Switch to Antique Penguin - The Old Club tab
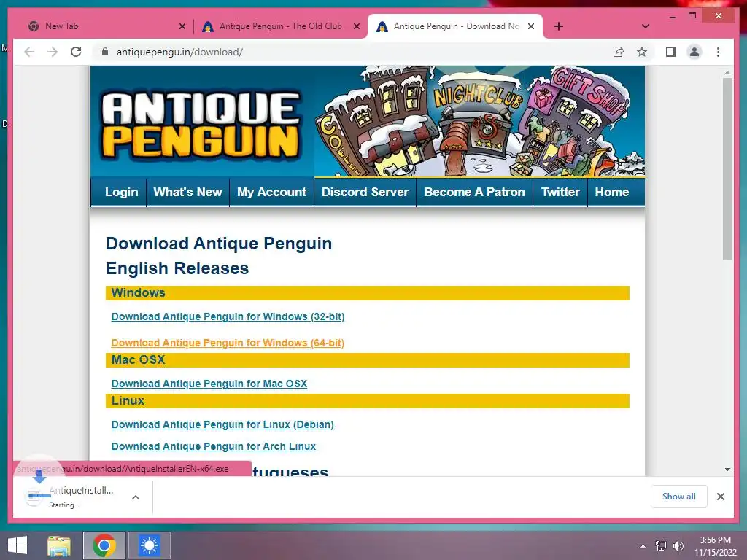The width and height of the screenshot is (747, 560). click(x=281, y=26)
